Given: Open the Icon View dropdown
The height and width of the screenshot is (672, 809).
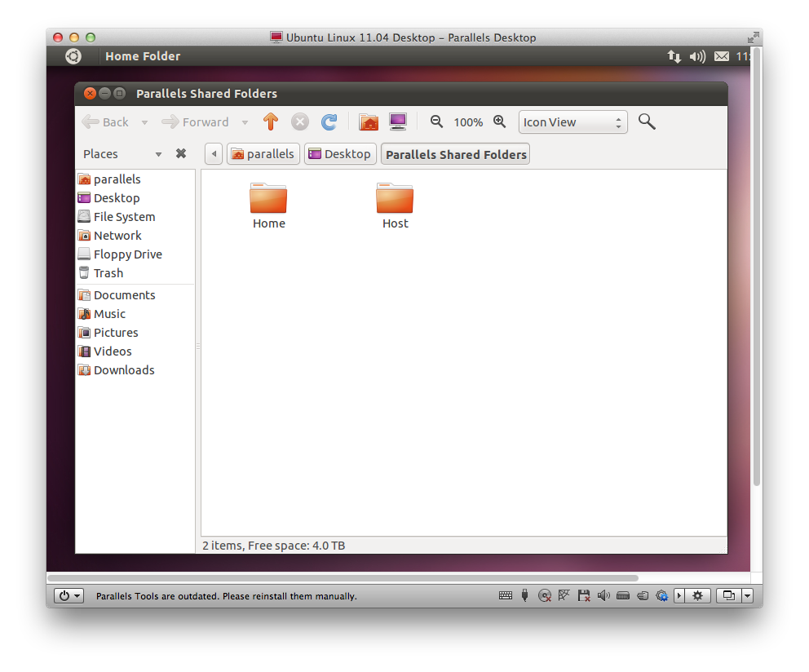Looking at the screenshot, I should (x=572, y=122).
